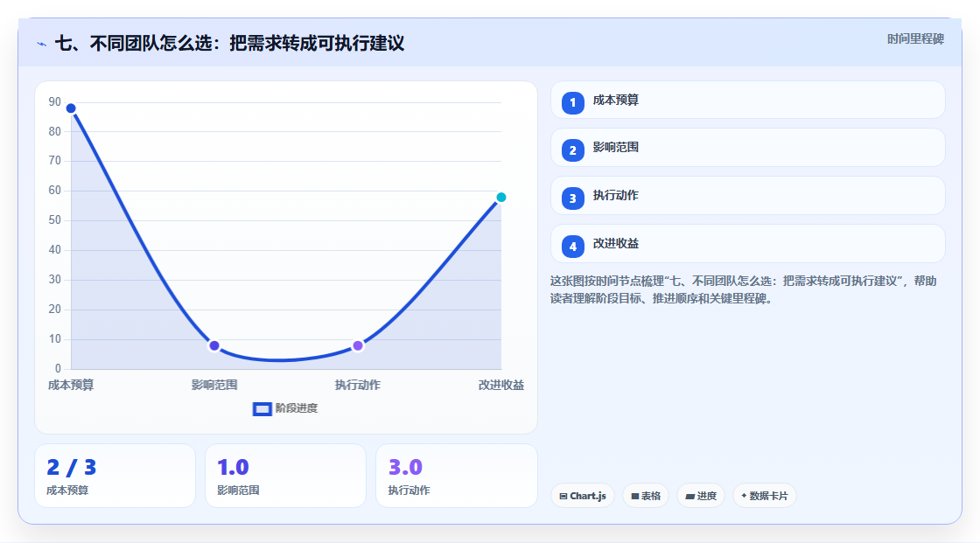Click the 表格 tag chip
Image resolution: width=980 pixels, height=543 pixels.
646,496
